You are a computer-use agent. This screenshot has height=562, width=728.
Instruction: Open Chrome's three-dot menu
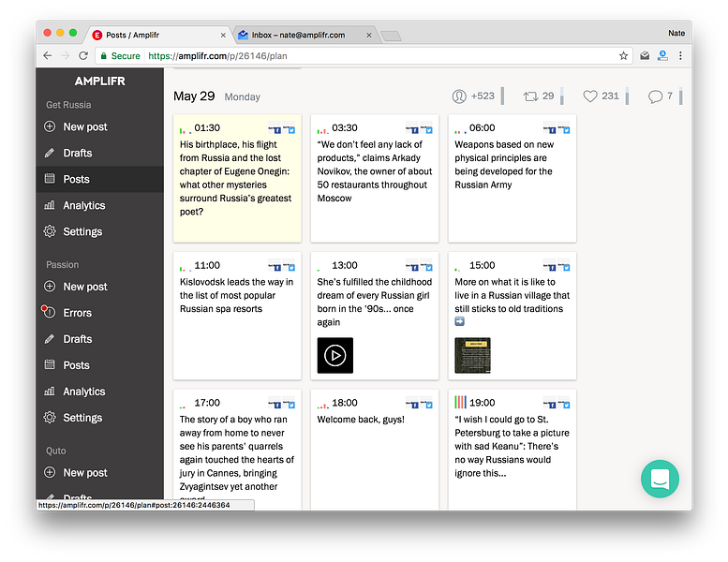(680, 55)
